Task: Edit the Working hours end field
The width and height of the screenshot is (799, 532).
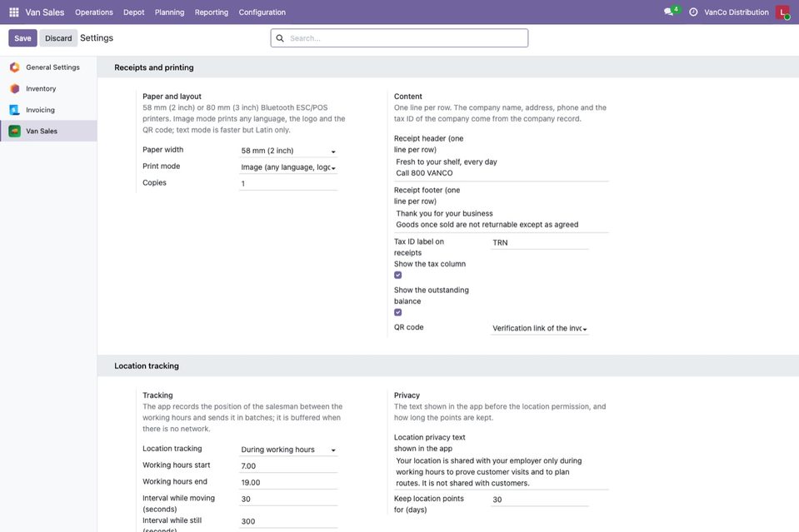Action: pyautogui.click(x=288, y=483)
